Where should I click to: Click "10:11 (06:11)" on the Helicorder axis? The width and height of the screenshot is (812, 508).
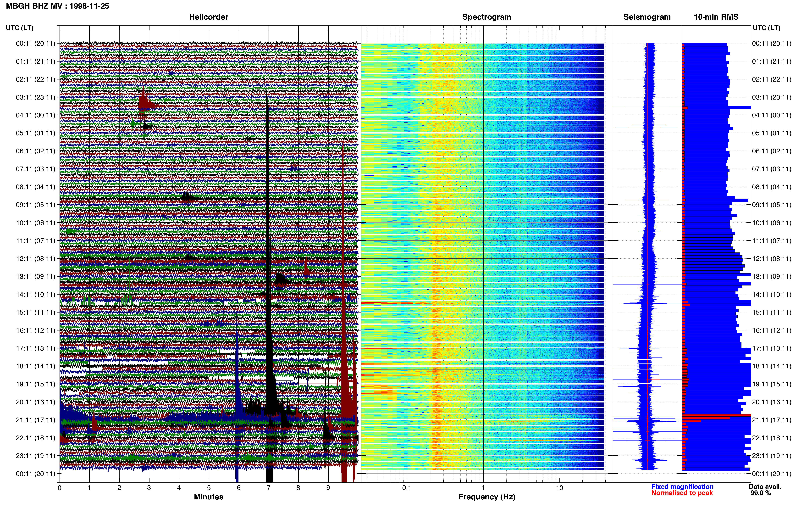coord(36,222)
